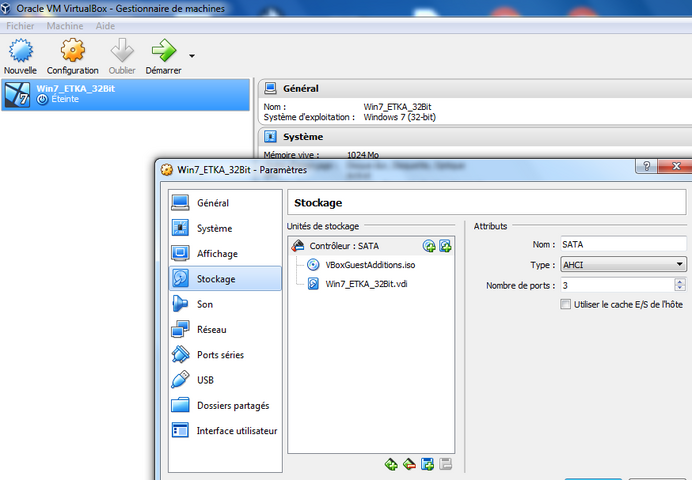The width and height of the screenshot is (692, 480).
Task: Open the Général settings category
Action: pyautogui.click(x=225, y=203)
